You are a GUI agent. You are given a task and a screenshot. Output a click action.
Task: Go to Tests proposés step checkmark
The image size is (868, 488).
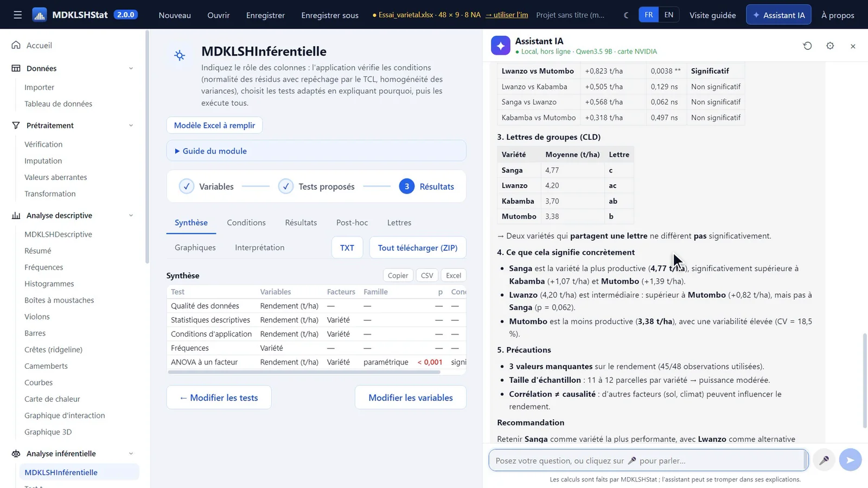(x=286, y=187)
